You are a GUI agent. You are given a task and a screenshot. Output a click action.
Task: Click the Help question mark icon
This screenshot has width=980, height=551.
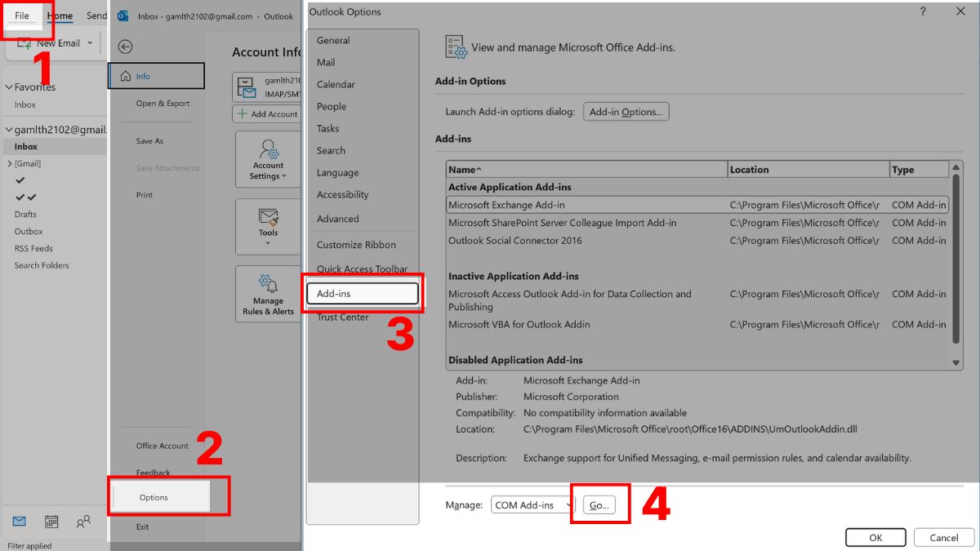pos(923,11)
